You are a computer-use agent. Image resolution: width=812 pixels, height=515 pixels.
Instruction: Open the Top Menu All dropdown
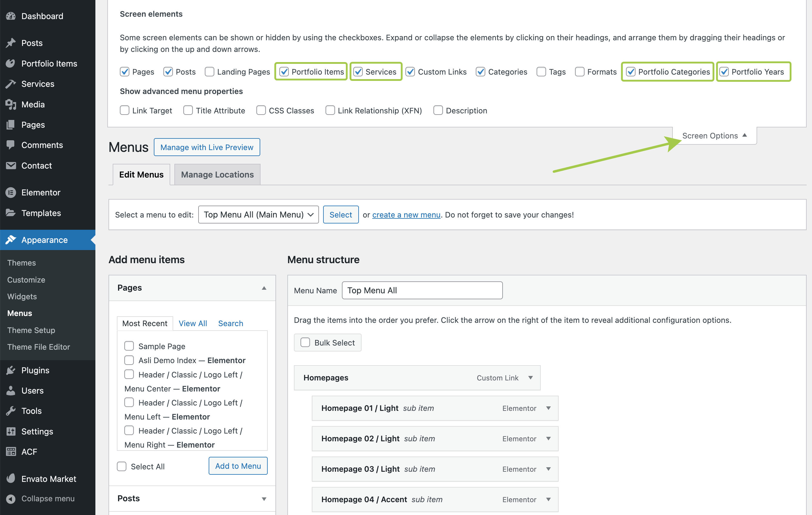tap(258, 215)
